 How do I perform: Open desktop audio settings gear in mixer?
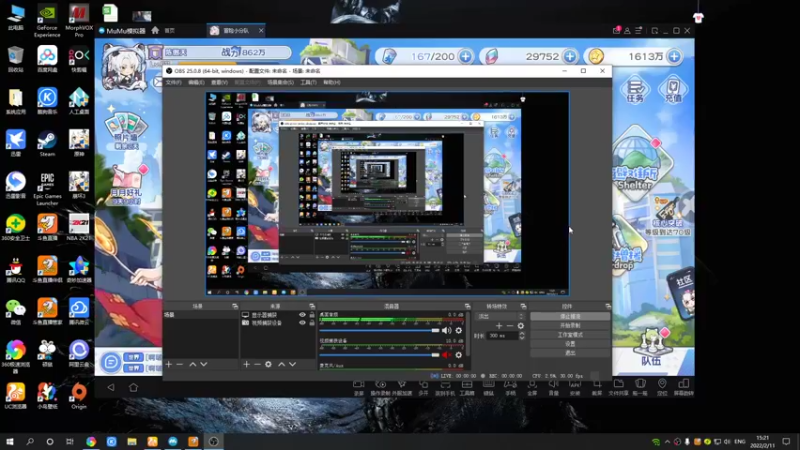pos(459,331)
